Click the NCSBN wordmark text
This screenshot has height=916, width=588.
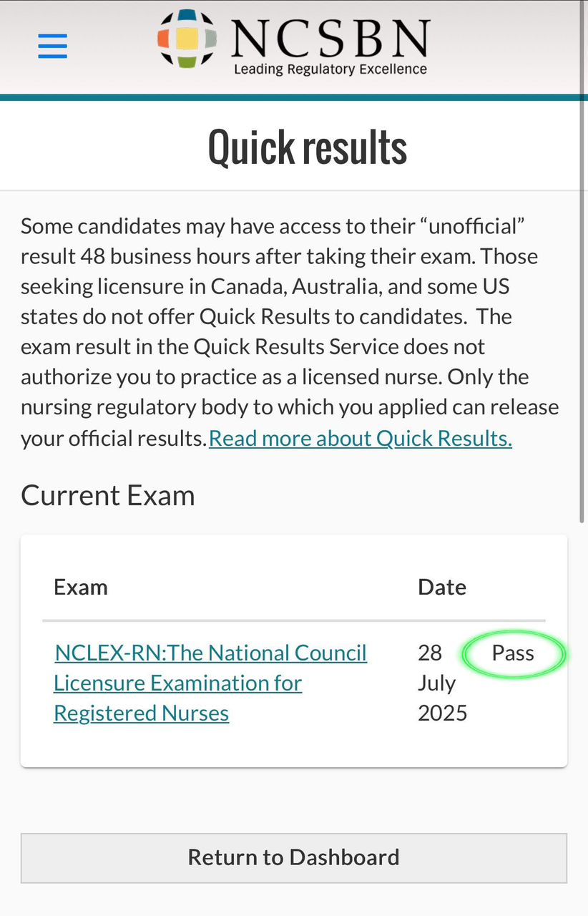click(x=330, y=39)
